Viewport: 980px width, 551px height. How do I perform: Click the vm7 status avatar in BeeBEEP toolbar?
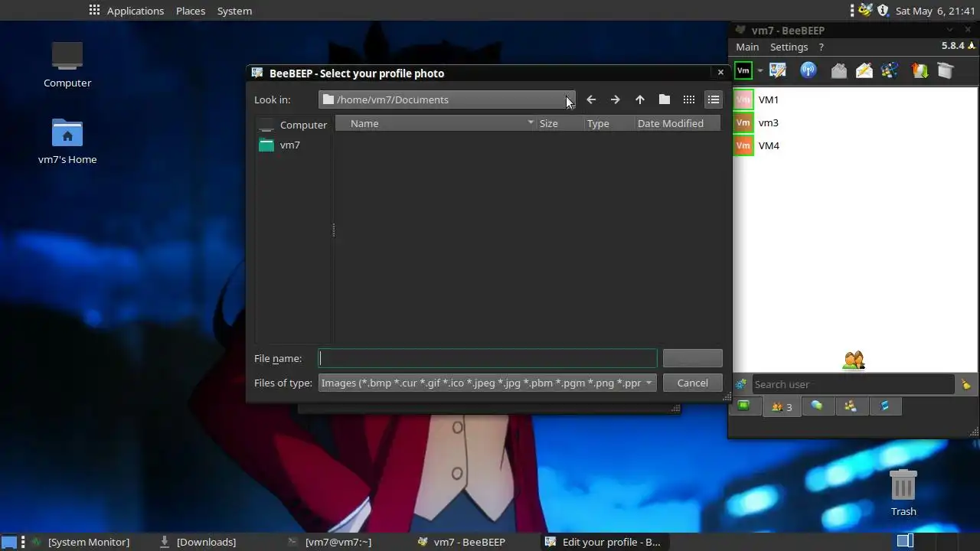coord(743,70)
